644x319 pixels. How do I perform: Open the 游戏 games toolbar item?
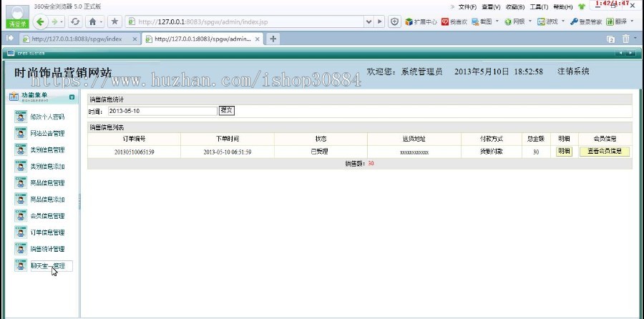(x=548, y=21)
